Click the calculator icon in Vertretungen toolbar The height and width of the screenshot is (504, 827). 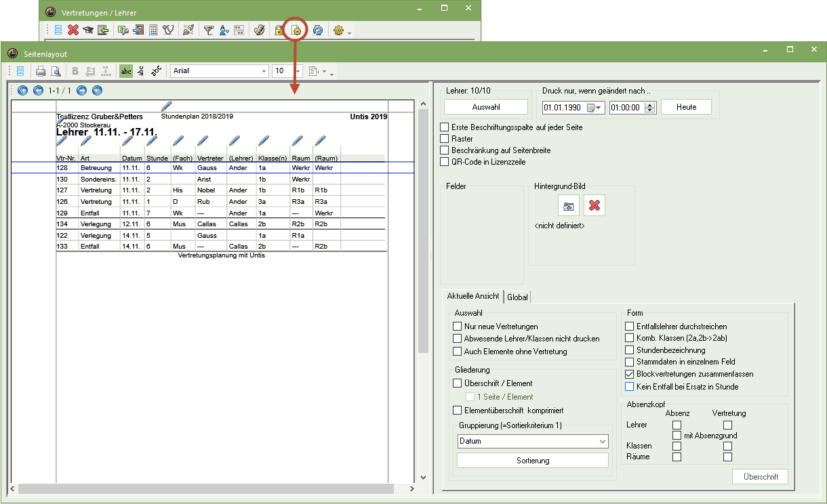click(154, 30)
